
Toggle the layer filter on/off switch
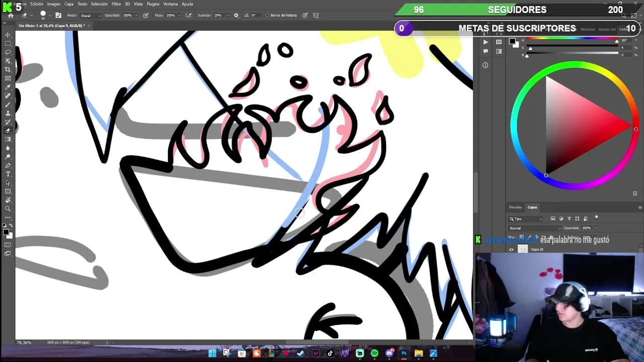point(596,218)
